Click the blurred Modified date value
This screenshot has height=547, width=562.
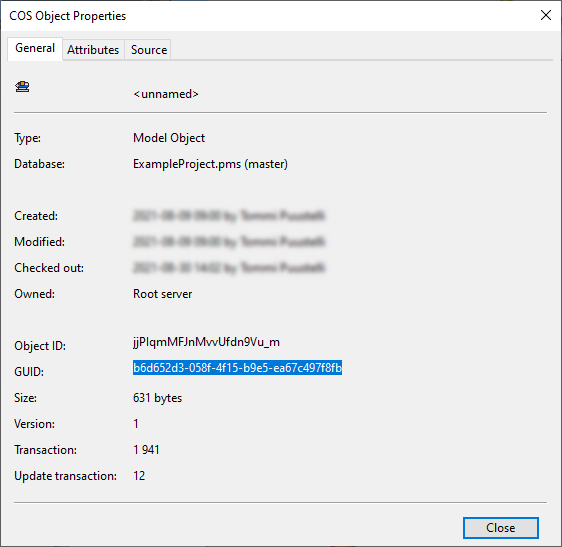pos(229,242)
